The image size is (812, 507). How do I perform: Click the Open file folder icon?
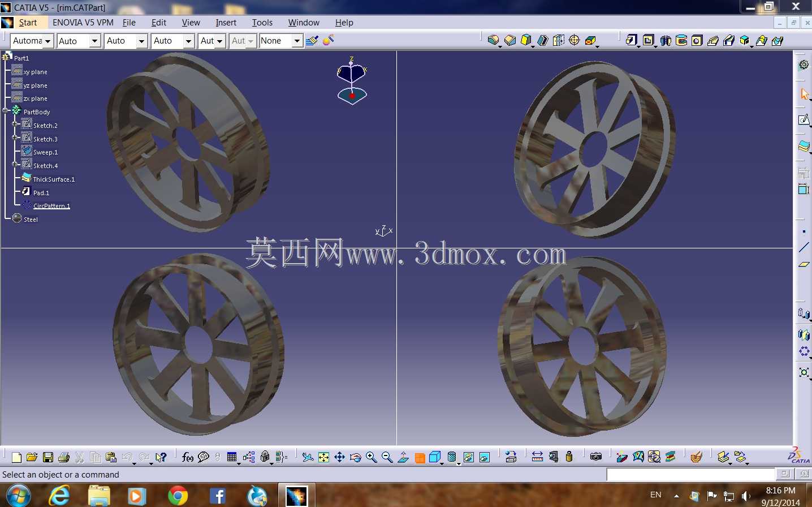point(32,457)
